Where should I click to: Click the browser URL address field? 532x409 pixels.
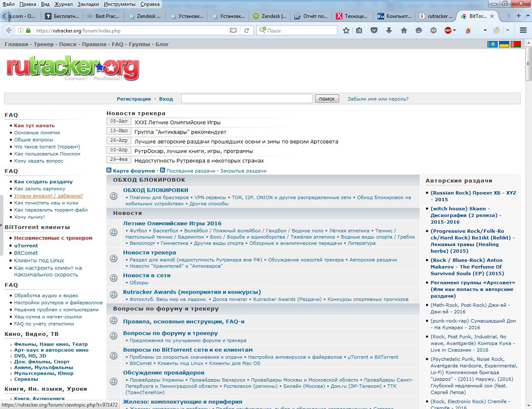point(131,30)
